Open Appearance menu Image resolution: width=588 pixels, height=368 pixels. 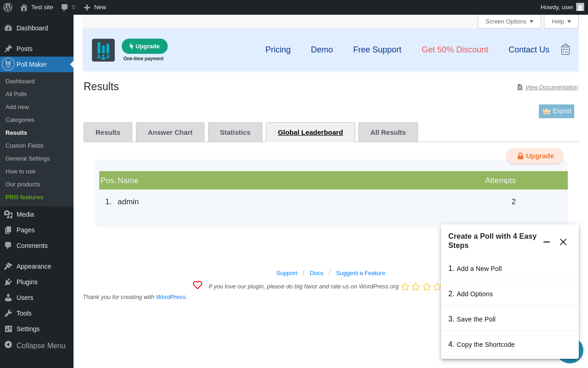click(x=37, y=266)
